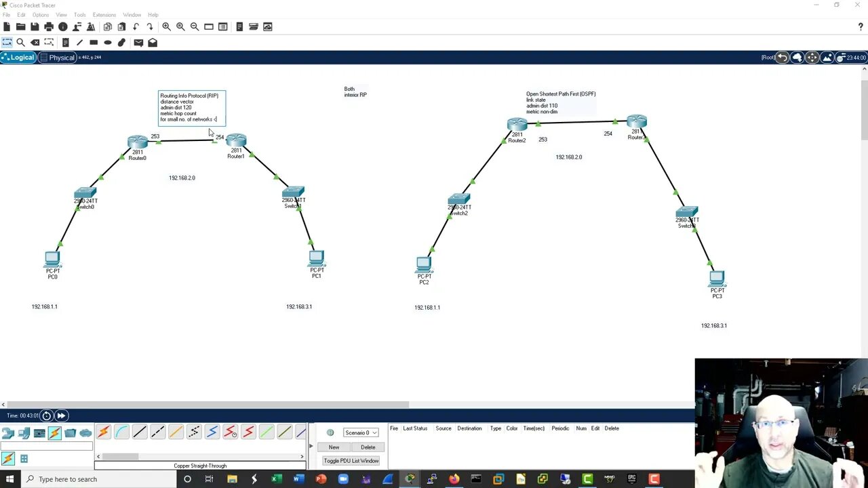Click the RIP note text box
Screen dimensions: 868x488
[x=192, y=108]
